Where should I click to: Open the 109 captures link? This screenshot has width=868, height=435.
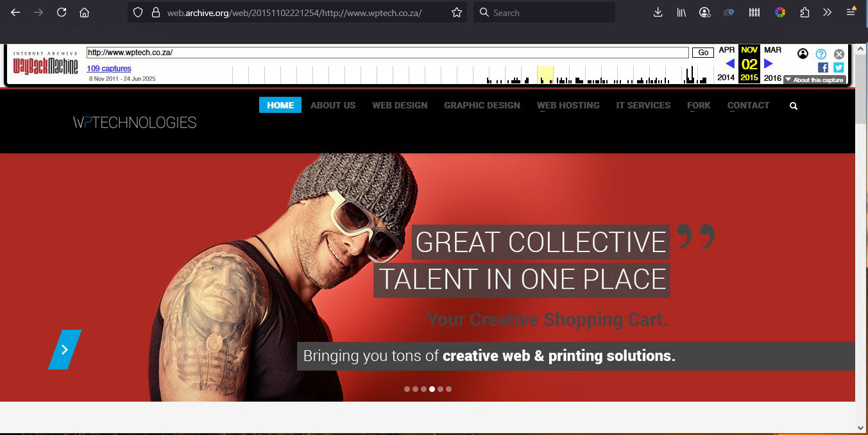pyautogui.click(x=109, y=69)
